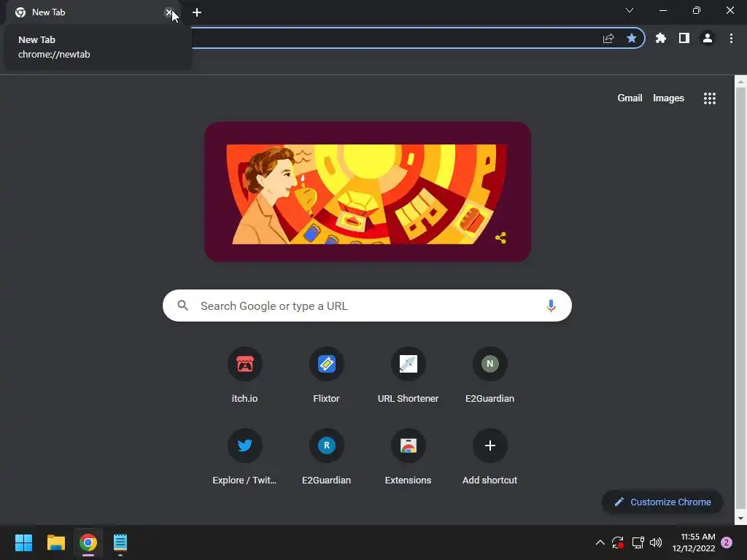Click the sync tray icon with red dot
The width and height of the screenshot is (747, 560).
pyautogui.click(x=618, y=542)
